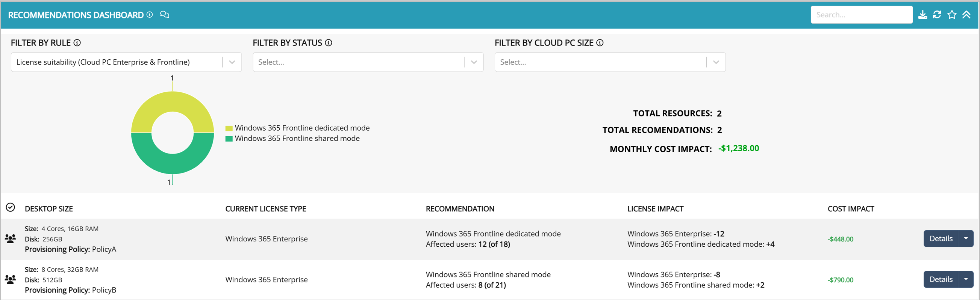This screenshot has height=300, width=980.
Task: Click the green shared mode donut segment
Action: click(172, 163)
